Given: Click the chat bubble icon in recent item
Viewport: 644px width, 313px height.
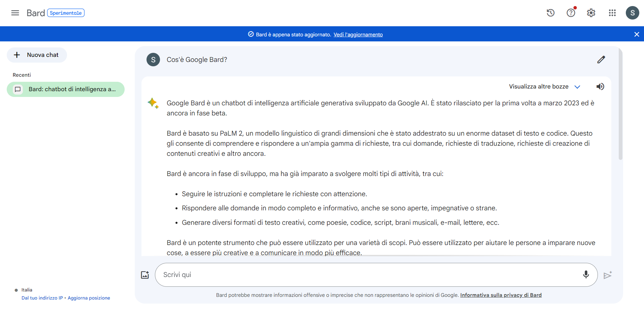Looking at the screenshot, I should pyautogui.click(x=18, y=89).
